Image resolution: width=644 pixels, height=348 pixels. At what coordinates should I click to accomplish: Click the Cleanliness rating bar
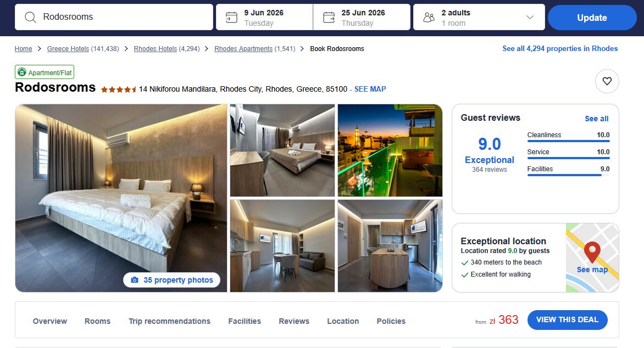pos(568,141)
